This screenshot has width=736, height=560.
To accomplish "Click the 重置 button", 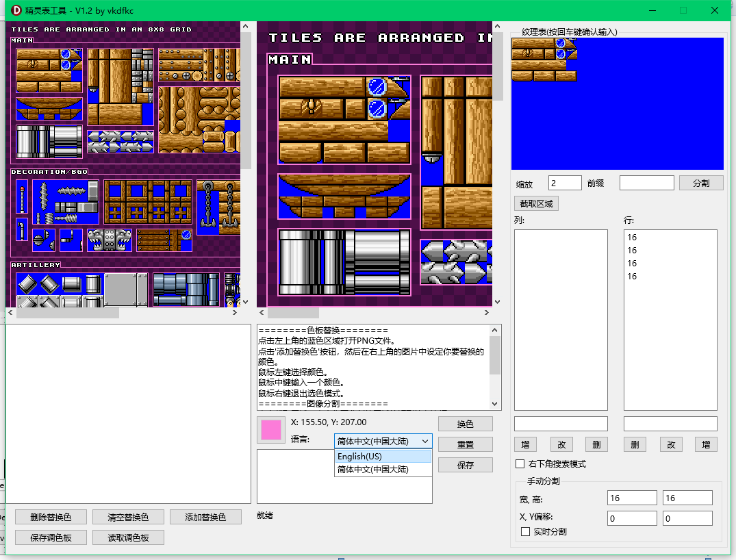I will point(465,444).
